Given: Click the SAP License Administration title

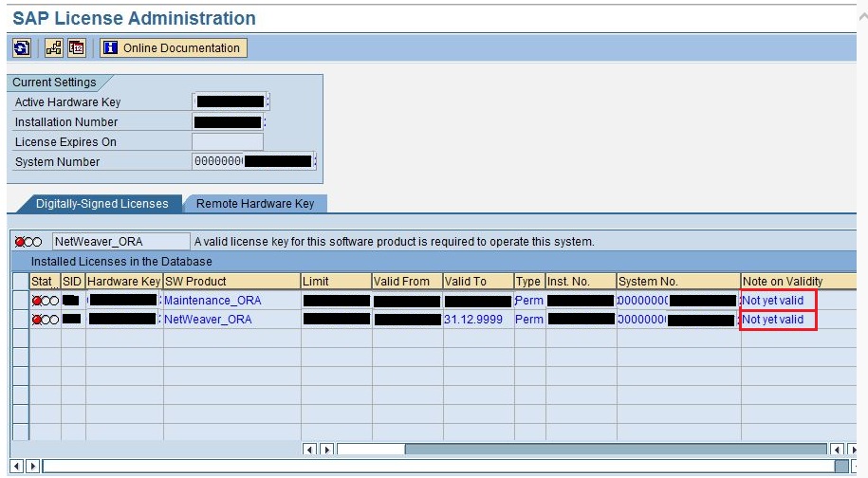Looking at the screenshot, I should 134,18.
